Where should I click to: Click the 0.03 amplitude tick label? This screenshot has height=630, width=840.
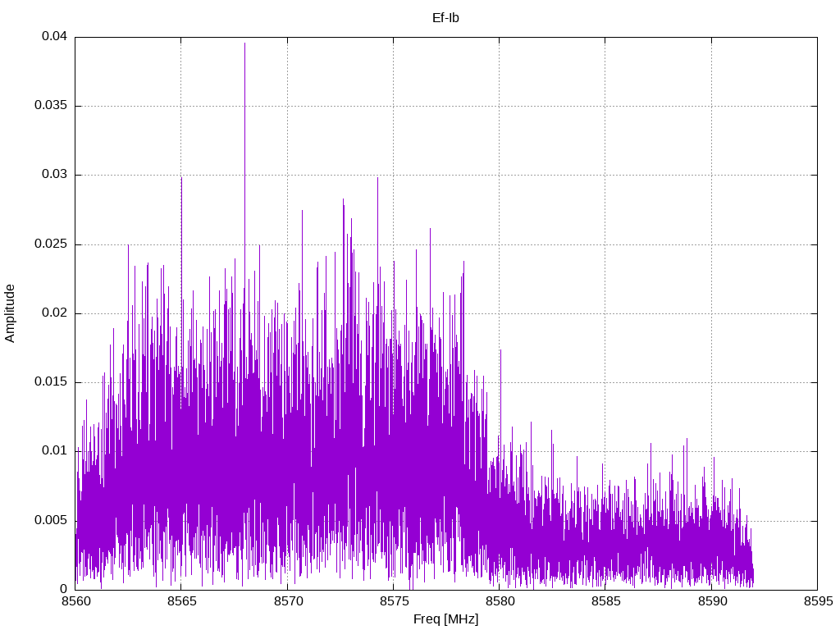(x=54, y=175)
